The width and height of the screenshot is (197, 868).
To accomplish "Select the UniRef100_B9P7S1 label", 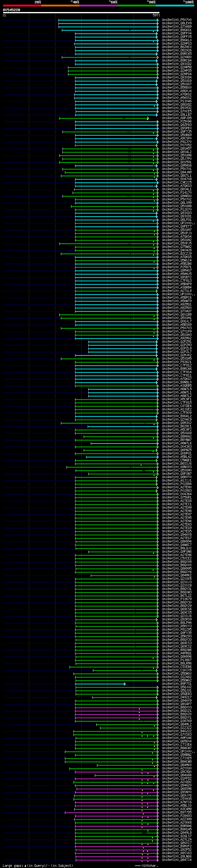I will pos(177,684).
